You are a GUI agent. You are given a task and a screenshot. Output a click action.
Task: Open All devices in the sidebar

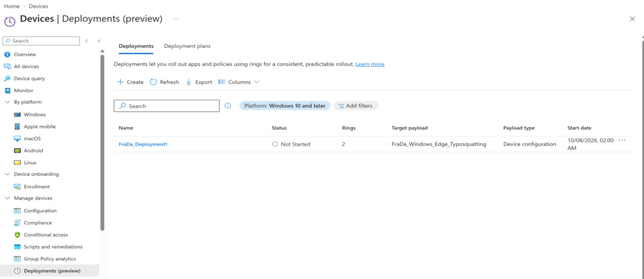pyautogui.click(x=26, y=66)
